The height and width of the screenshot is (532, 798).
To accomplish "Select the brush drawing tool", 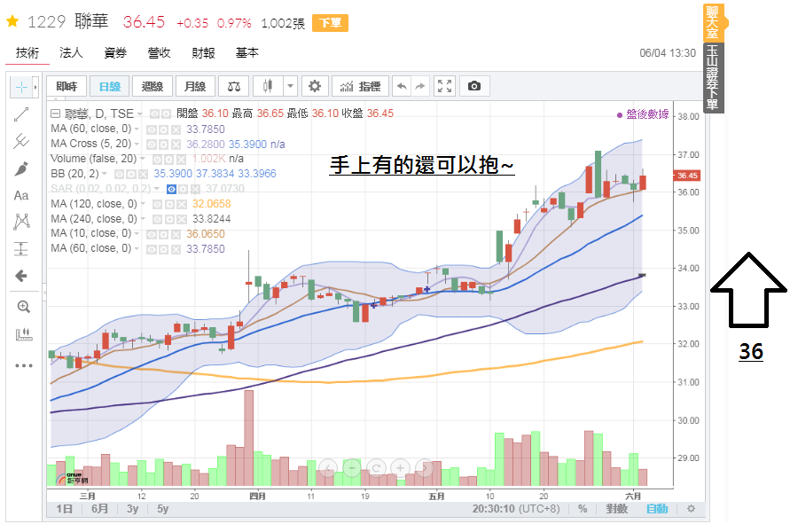I will (21, 168).
